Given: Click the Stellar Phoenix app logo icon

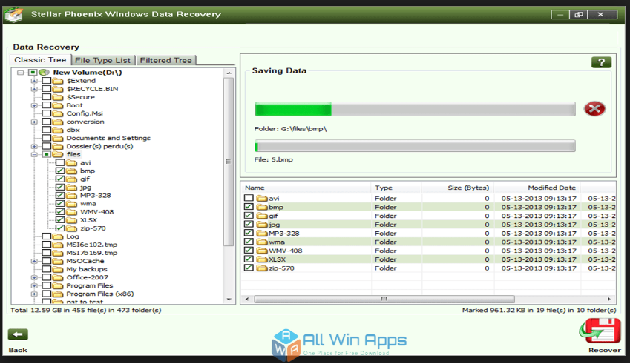Looking at the screenshot, I should [13, 14].
